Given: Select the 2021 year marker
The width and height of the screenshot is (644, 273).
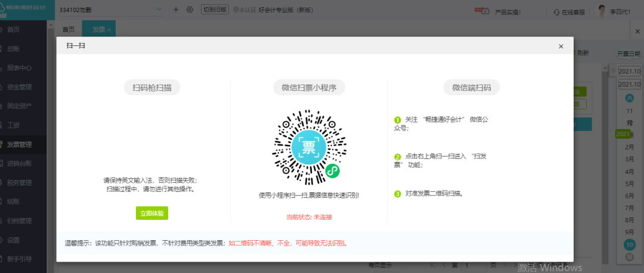Looking at the screenshot, I should (x=623, y=134).
